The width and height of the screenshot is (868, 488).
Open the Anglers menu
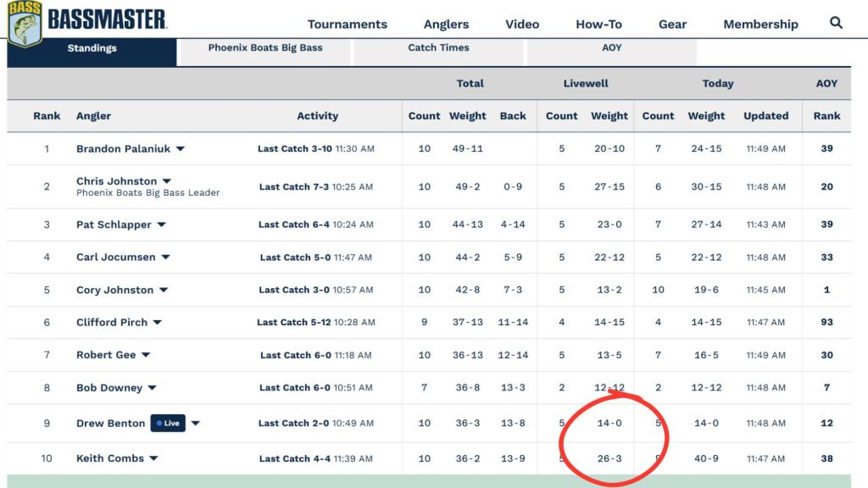click(446, 25)
